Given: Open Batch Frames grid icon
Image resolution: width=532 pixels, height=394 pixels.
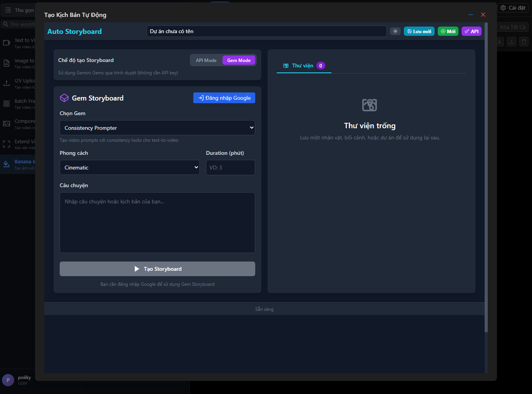Looking at the screenshot, I should (7, 104).
